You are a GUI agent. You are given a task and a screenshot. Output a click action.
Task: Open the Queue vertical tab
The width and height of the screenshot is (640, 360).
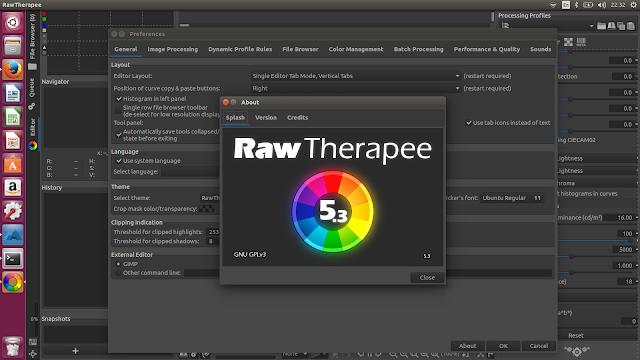point(32,88)
